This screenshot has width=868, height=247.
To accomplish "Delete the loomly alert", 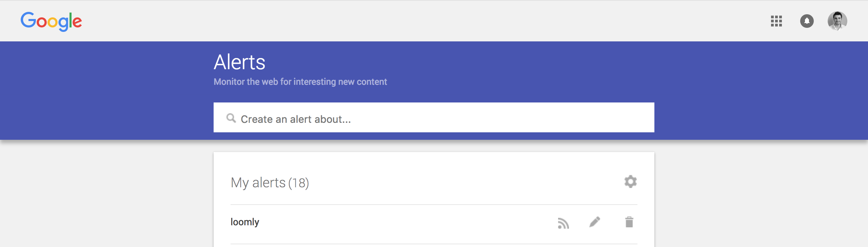I will 629,222.
